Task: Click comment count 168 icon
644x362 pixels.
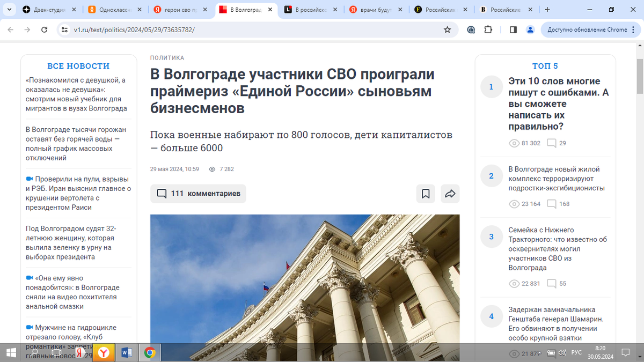Action: [x=551, y=204]
